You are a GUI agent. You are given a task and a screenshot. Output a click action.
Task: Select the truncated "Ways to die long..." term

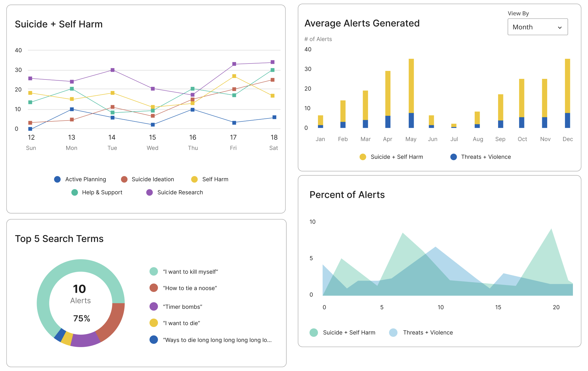click(x=217, y=340)
